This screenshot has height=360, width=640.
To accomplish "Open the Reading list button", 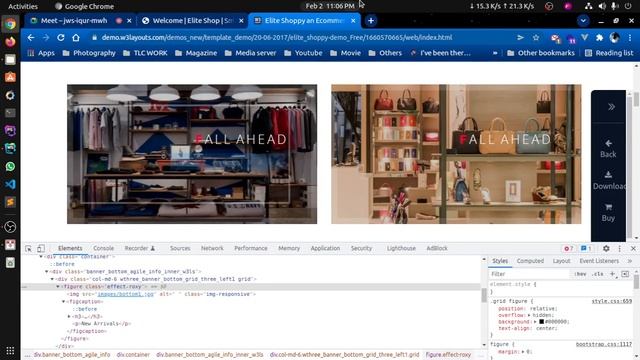I will [609, 53].
